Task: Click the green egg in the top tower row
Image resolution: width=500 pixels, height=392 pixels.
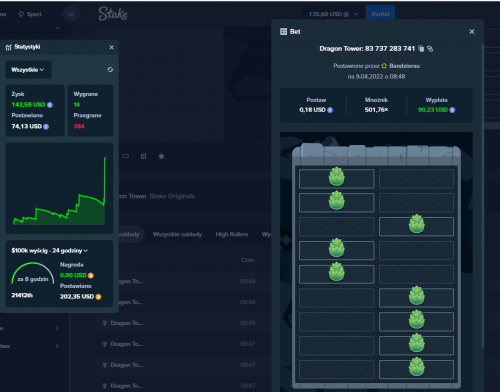Action: (336, 177)
